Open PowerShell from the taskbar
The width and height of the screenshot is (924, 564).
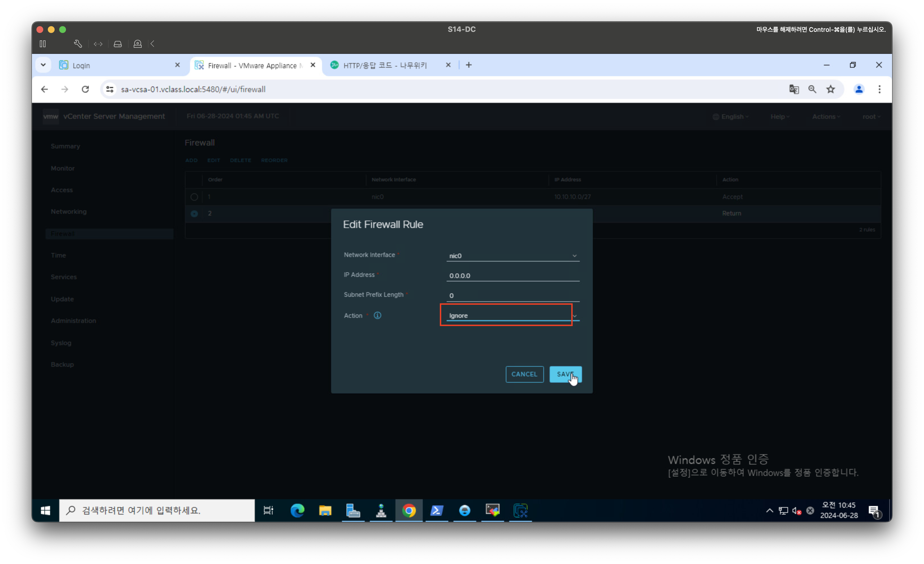point(436,510)
